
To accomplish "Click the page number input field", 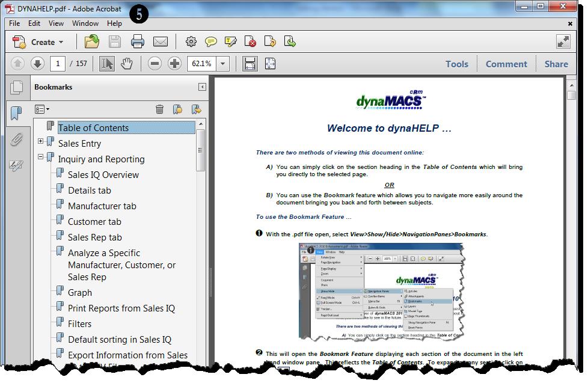I will (x=58, y=64).
